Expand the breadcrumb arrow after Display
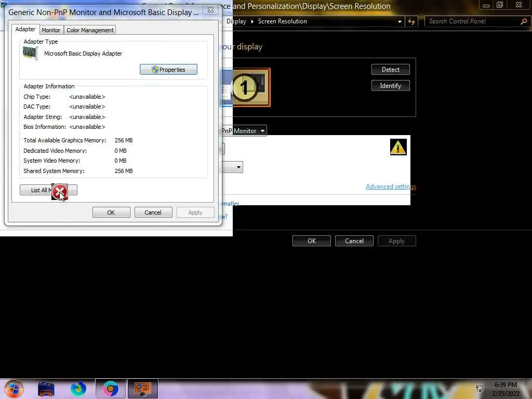Viewport: 532px width, 399px height. [252, 21]
